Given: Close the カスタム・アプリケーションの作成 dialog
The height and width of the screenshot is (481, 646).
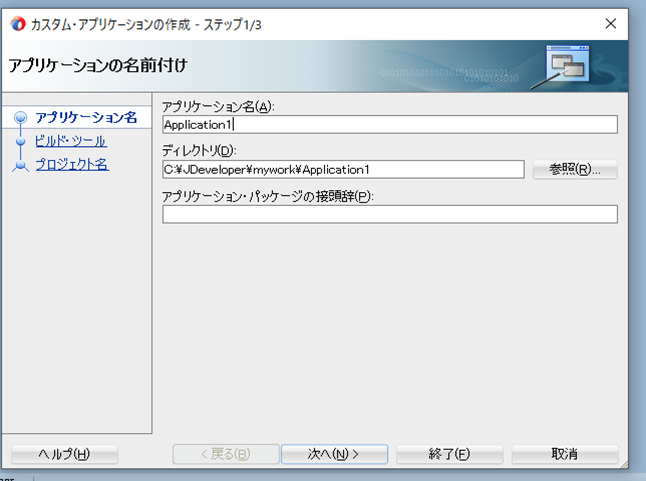Looking at the screenshot, I should coord(611,22).
